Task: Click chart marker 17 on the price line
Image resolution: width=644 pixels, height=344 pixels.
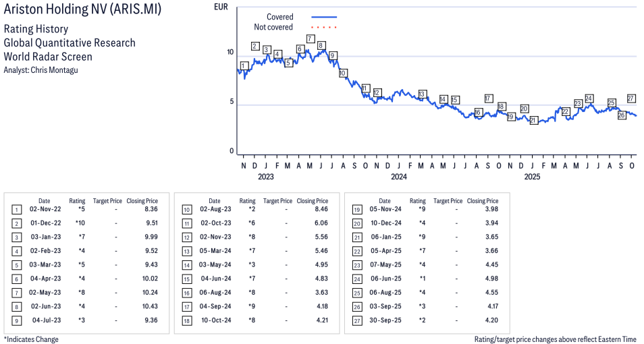Action: 488,98
